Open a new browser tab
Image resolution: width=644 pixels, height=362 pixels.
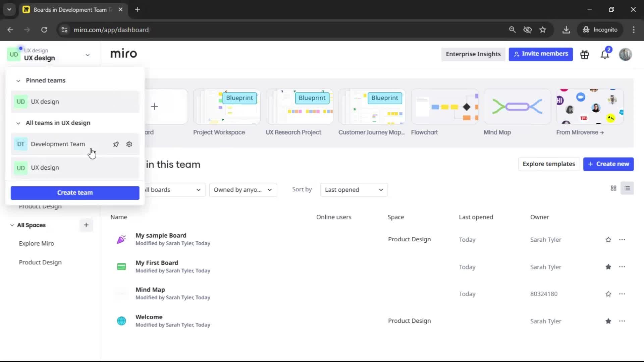[x=137, y=10]
